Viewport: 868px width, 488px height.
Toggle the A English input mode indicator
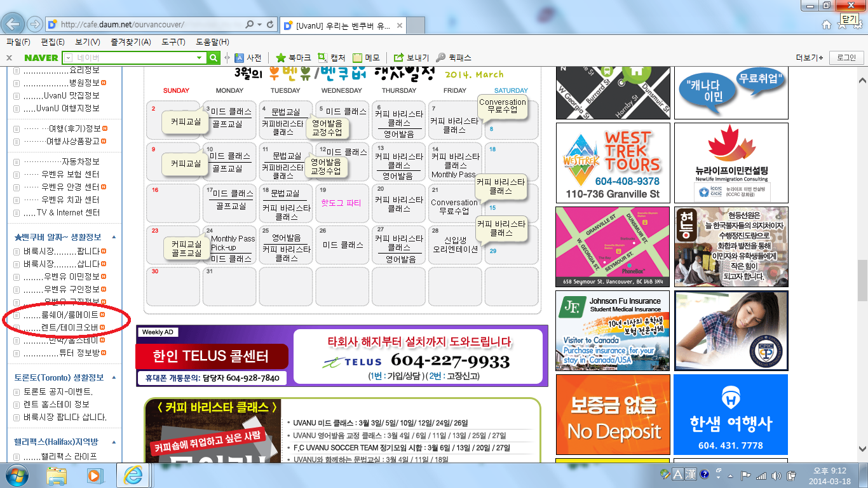[677, 474]
